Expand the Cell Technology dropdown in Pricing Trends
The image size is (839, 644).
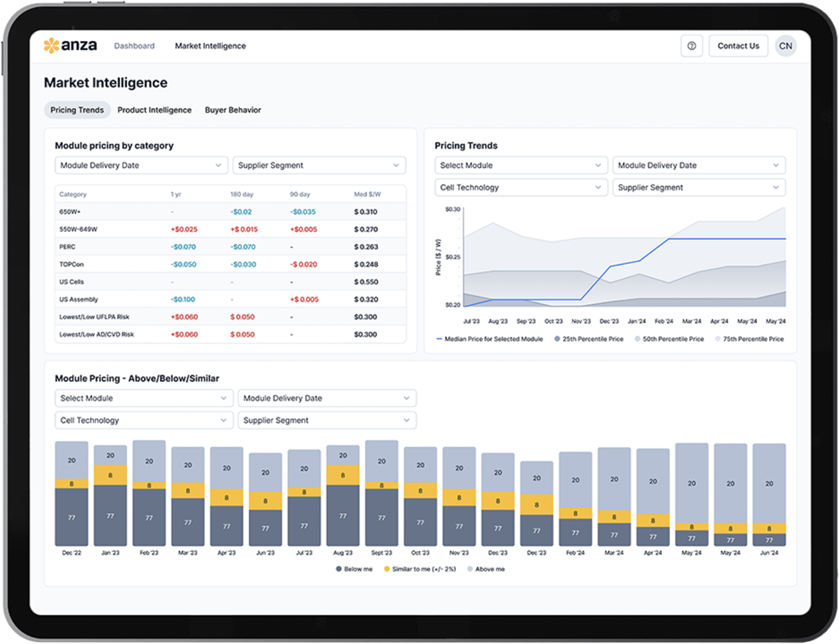pyautogui.click(x=521, y=187)
